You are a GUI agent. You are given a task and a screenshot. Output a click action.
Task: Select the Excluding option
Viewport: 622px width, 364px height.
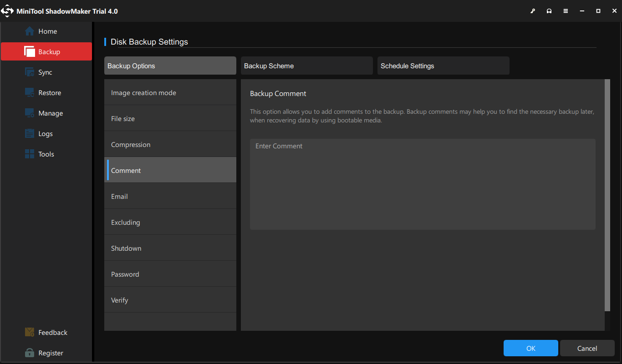coord(170,222)
